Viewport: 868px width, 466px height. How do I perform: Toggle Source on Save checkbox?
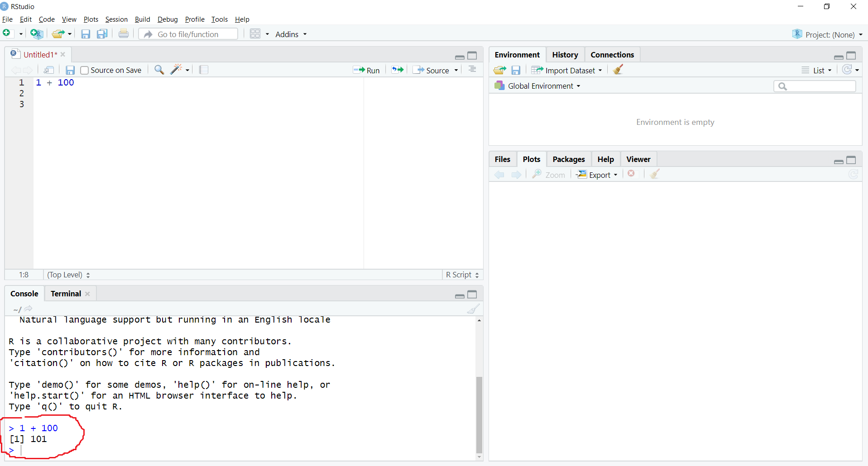(84, 70)
